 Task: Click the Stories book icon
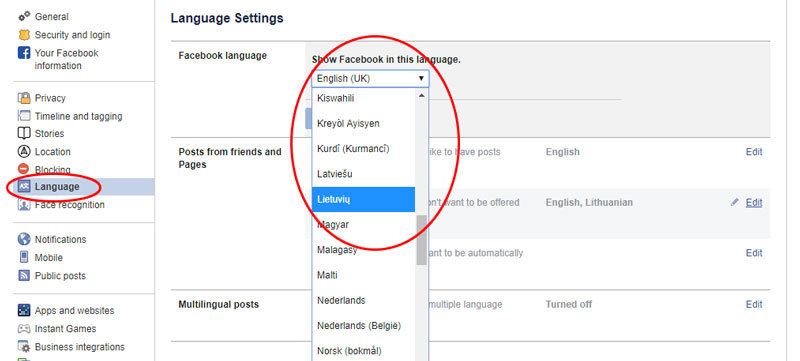click(x=24, y=134)
